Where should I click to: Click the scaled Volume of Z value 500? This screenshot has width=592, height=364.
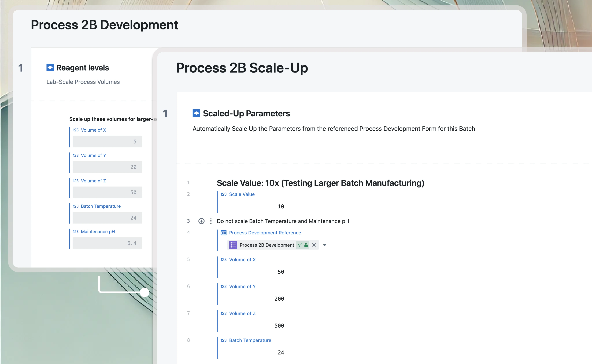point(279,326)
